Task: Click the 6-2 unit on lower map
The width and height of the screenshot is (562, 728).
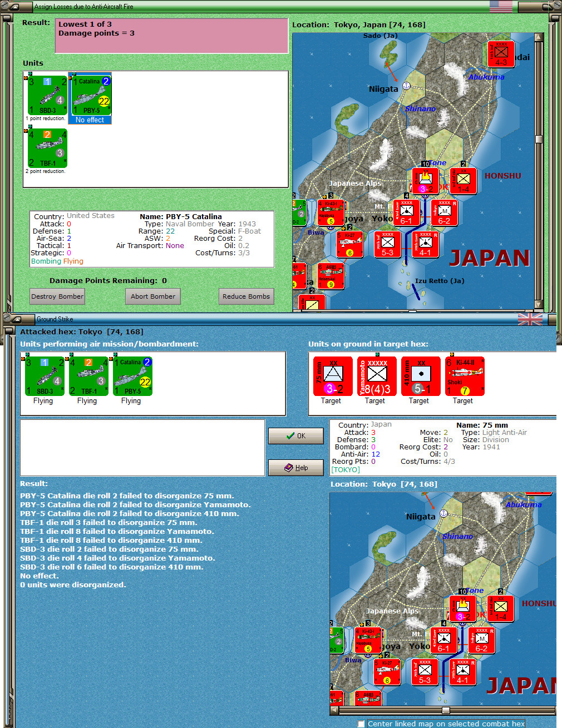Action: click(482, 640)
